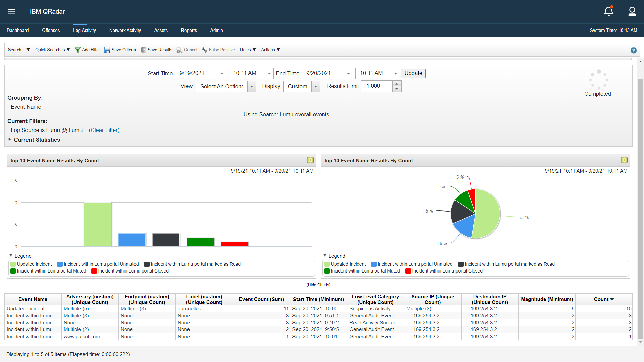Click the Save Criteria disk icon
644x362 pixels.
pos(107,50)
